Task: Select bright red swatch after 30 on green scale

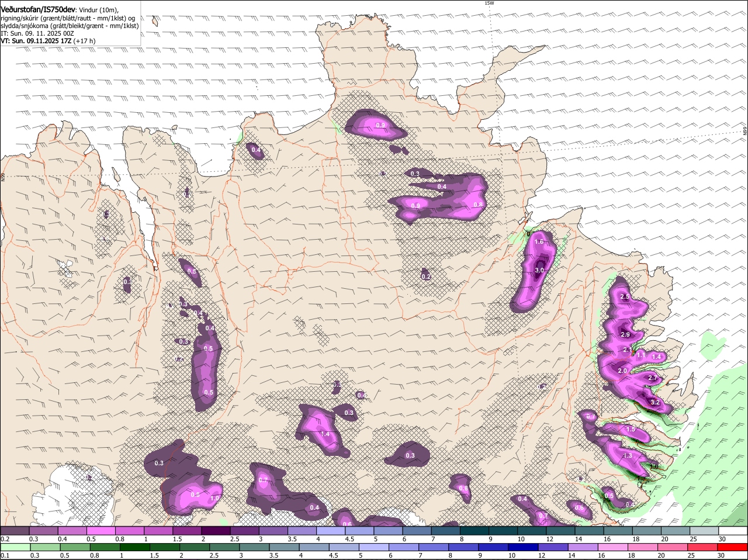Action: pos(733,548)
